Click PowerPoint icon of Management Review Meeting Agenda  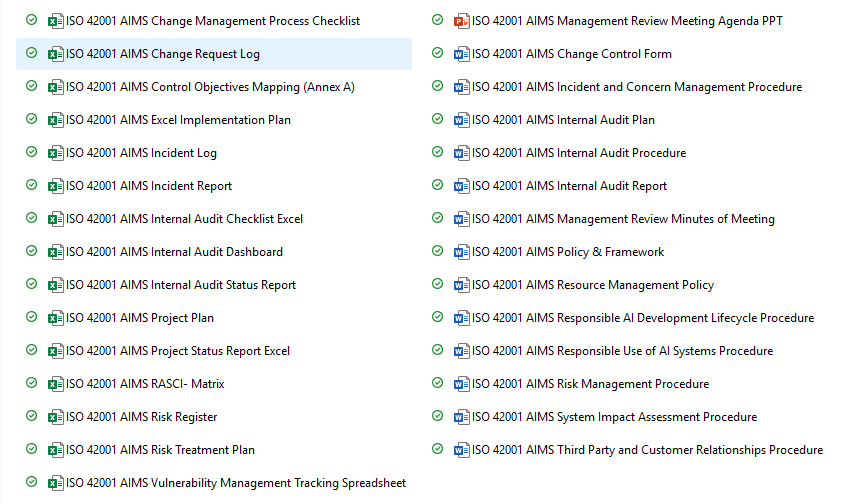461,21
